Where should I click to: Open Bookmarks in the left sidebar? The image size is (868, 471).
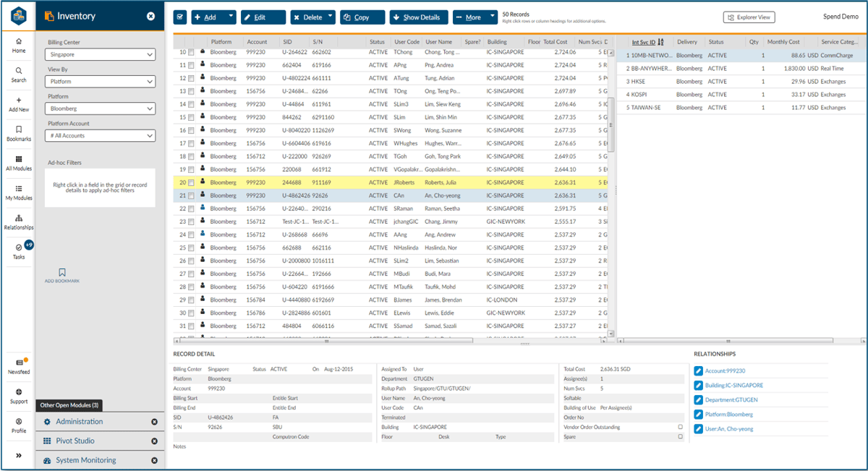(x=19, y=133)
